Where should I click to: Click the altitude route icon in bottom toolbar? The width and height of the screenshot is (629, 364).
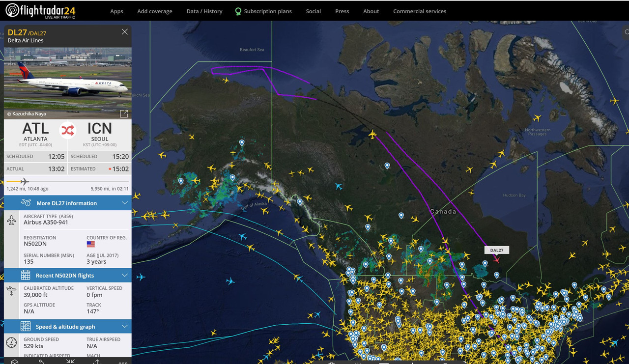[97, 362]
